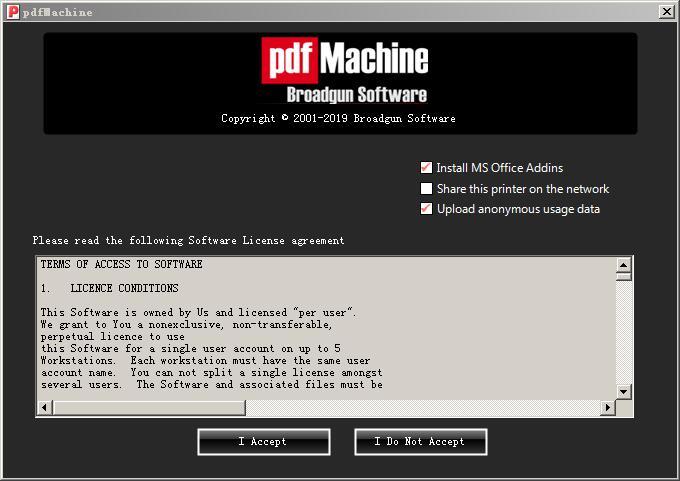Click the license scroll up arrow
Image resolution: width=680 pixels, height=481 pixels.
tap(623, 264)
